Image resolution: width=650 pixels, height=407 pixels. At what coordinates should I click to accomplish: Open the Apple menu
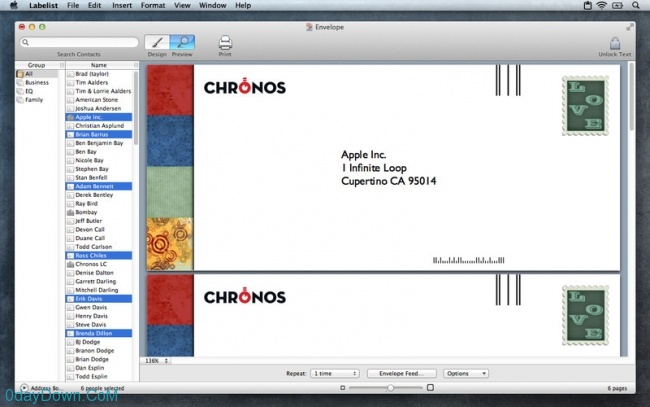click(14, 5)
